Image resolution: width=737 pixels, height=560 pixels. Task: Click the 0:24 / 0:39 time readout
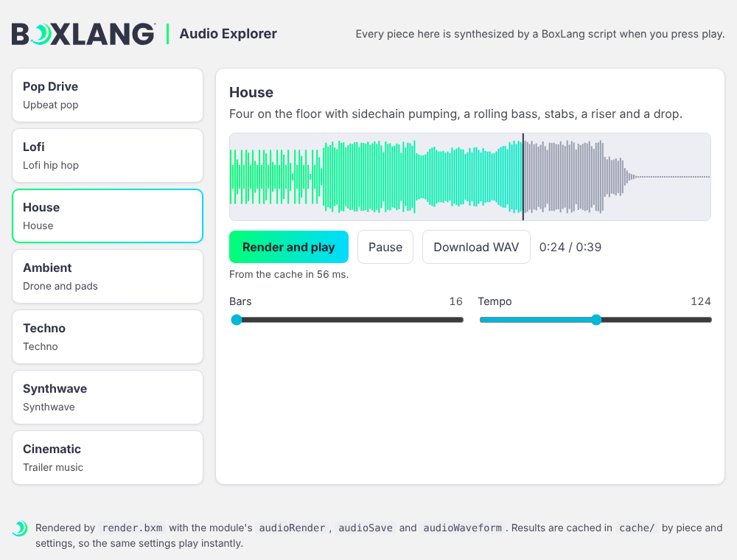pyautogui.click(x=570, y=247)
